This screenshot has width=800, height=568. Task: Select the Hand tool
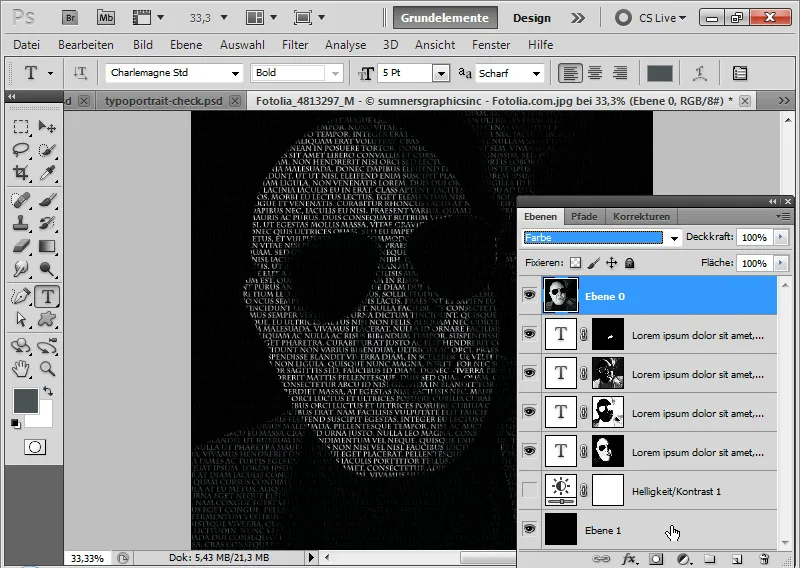[x=21, y=368]
